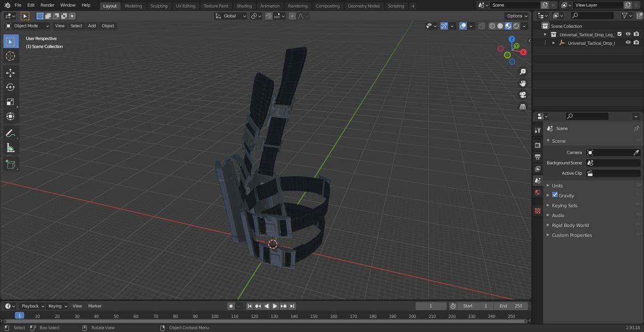
Task: Open the Output properties tab
Action: coord(537,157)
